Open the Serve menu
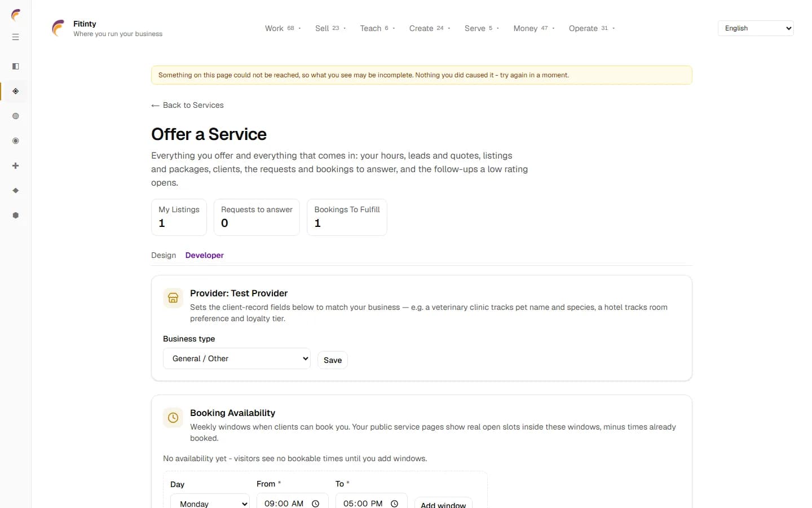This screenshot has width=812, height=508. tap(482, 28)
